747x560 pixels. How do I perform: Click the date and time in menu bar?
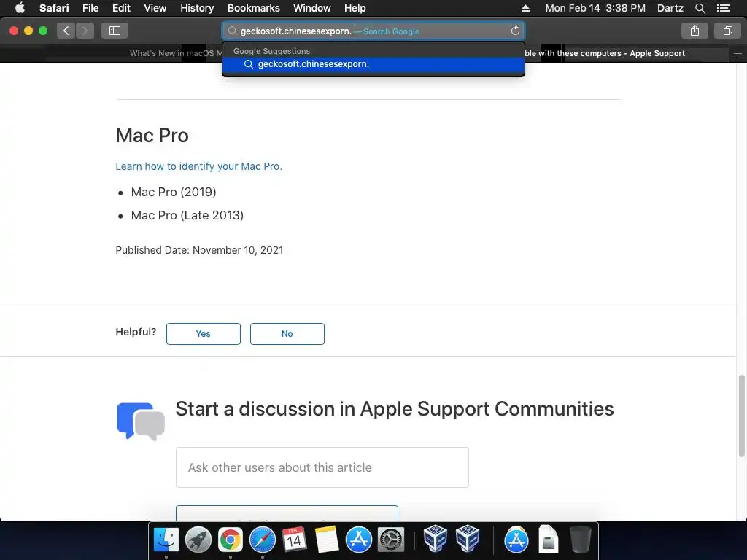(595, 8)
